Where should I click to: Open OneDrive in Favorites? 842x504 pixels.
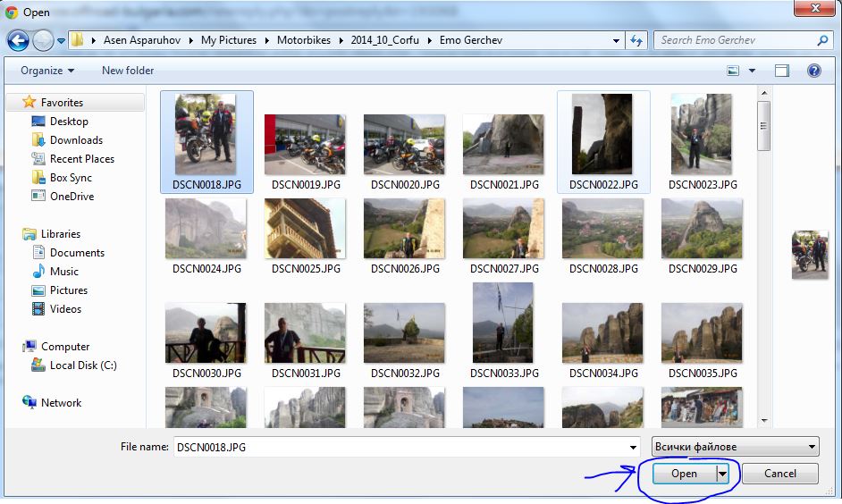pyautogui.click(x=72, y=197)
